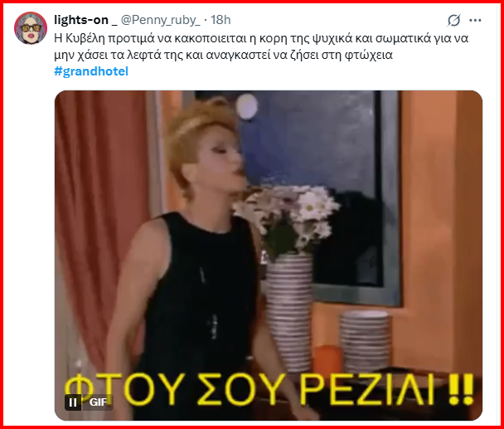Visit the @Penny_ruby_ handle link

point(160,20)
